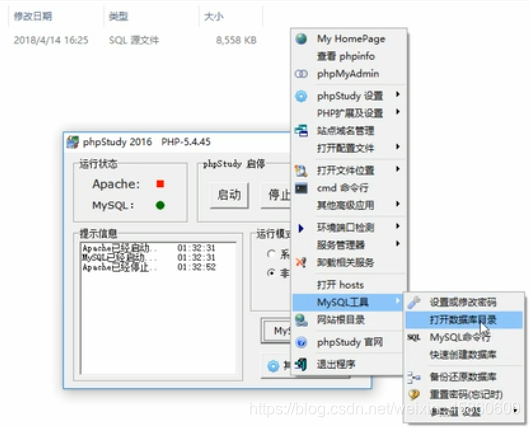Viewport: 530px width, 427px height.
Task: Click the globe icon beside My HomePage
Action: [301, 39]
